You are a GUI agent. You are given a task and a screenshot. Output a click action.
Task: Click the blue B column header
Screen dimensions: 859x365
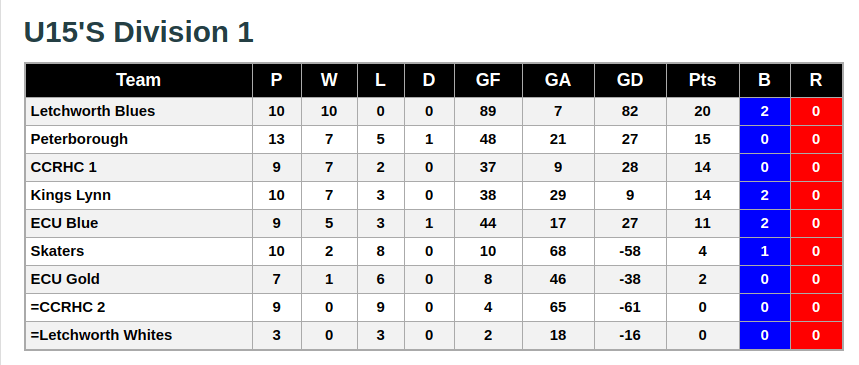pos(764,80)
